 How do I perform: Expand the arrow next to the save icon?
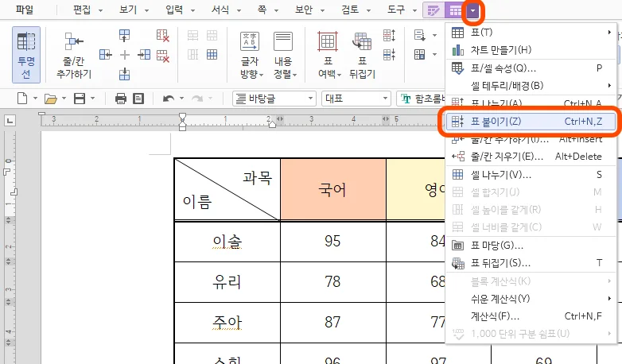click(92, 98)
